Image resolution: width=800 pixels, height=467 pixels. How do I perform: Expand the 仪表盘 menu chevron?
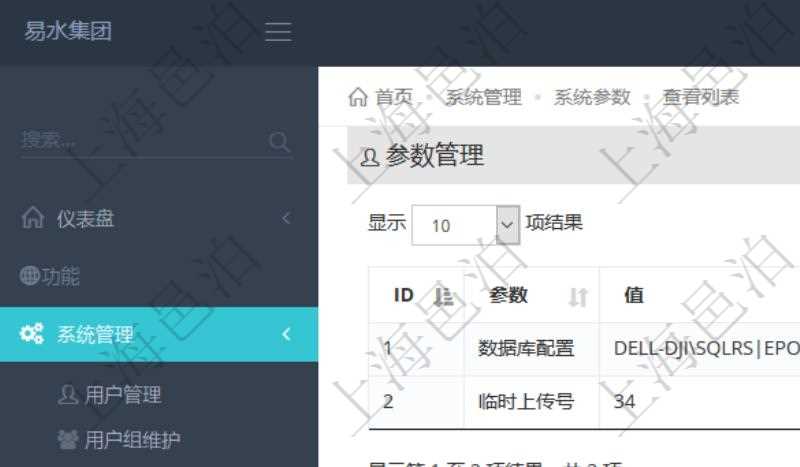(286, 218)
